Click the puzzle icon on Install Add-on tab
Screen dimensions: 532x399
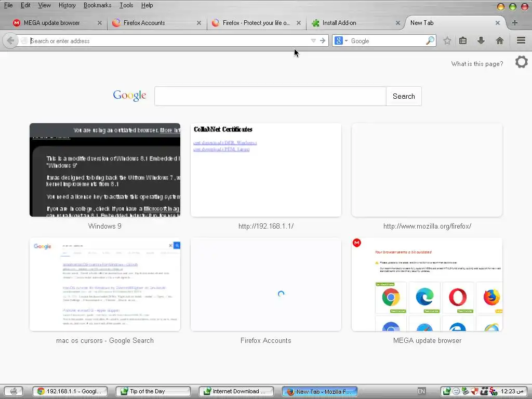coord(315,23)
